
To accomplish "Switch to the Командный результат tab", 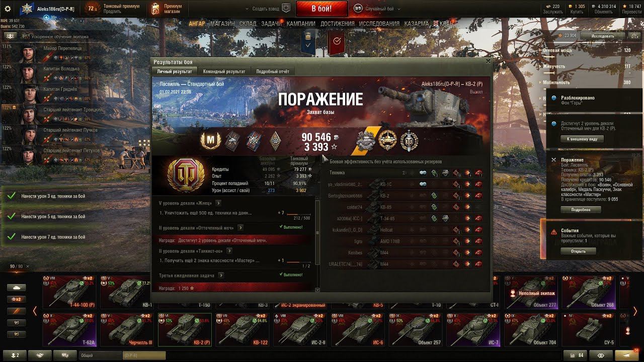I will point(224,71).
